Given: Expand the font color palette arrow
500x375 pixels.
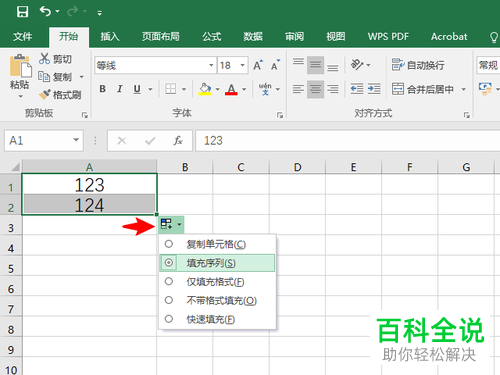Looking at the screenshot, I should coord(244,89).
